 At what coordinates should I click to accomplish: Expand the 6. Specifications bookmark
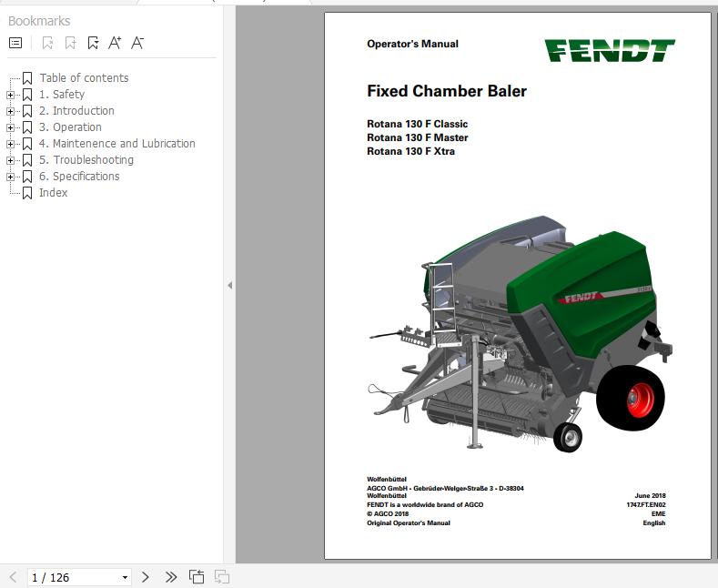click(10, 177)
